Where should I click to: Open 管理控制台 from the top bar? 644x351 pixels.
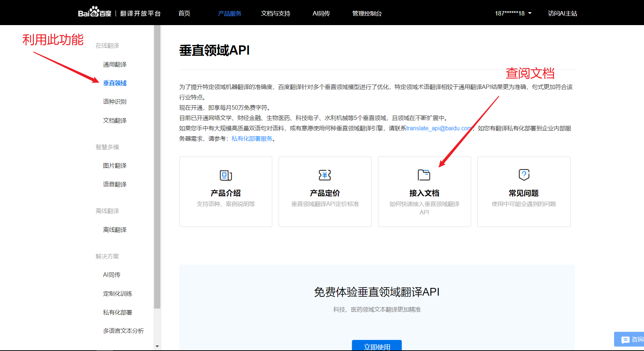(367, 13)
